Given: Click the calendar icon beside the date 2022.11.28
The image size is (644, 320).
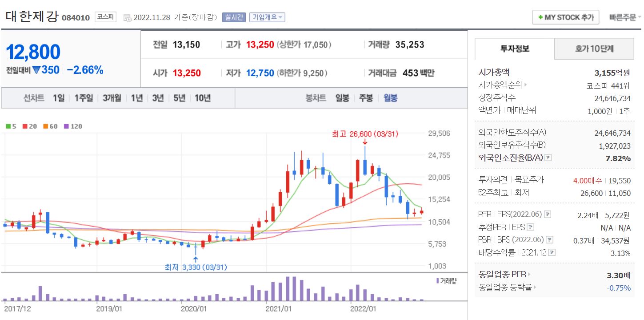Looking at the screenshot, I should pos(127,18).
